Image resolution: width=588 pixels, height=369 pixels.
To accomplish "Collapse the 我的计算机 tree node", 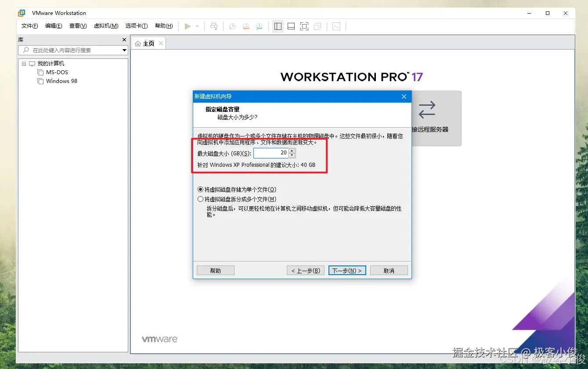I will coord(24,64).
